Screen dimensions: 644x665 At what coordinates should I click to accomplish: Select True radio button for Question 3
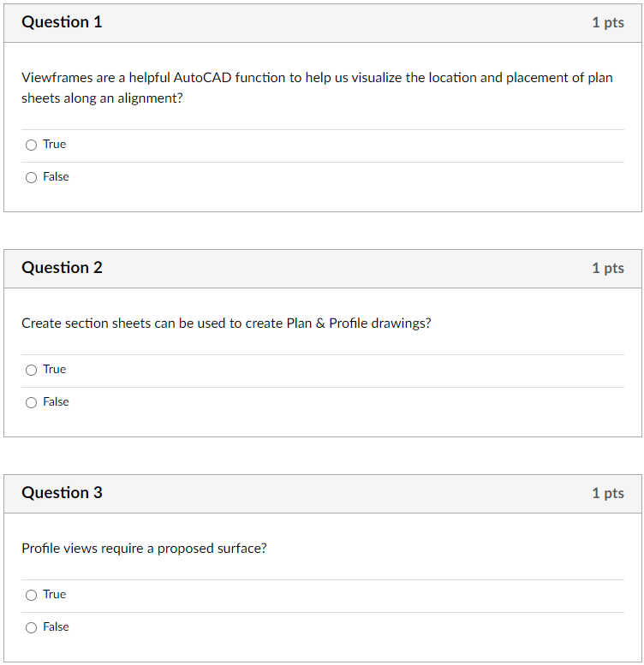coord(31,595)
